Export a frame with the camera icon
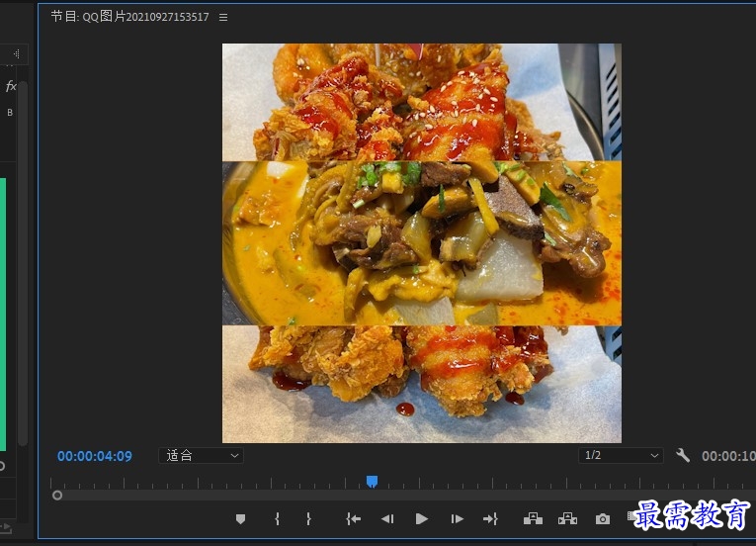 click(x=603, y=519)
